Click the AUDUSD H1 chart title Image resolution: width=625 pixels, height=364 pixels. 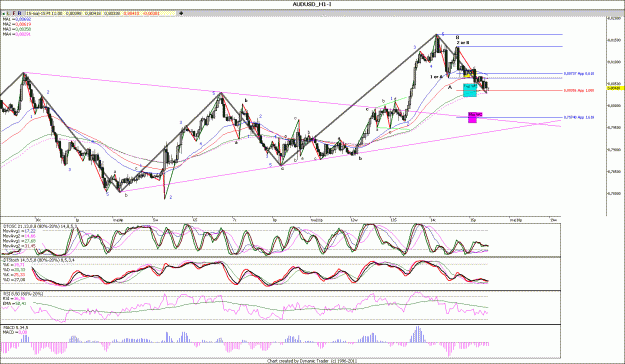[312, 4]
